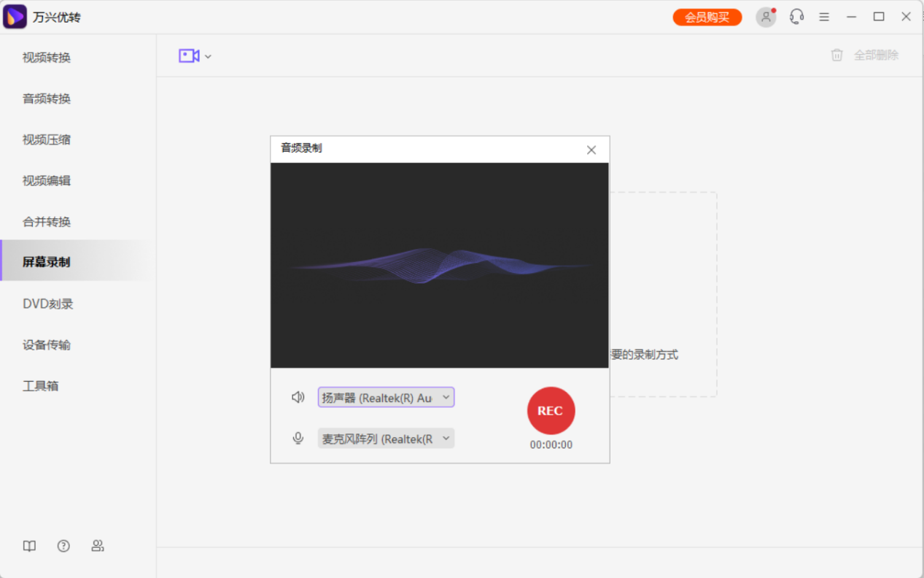924x578 pixels.
Task: Open the screen recorder camera icon
Action: [190, 55]
